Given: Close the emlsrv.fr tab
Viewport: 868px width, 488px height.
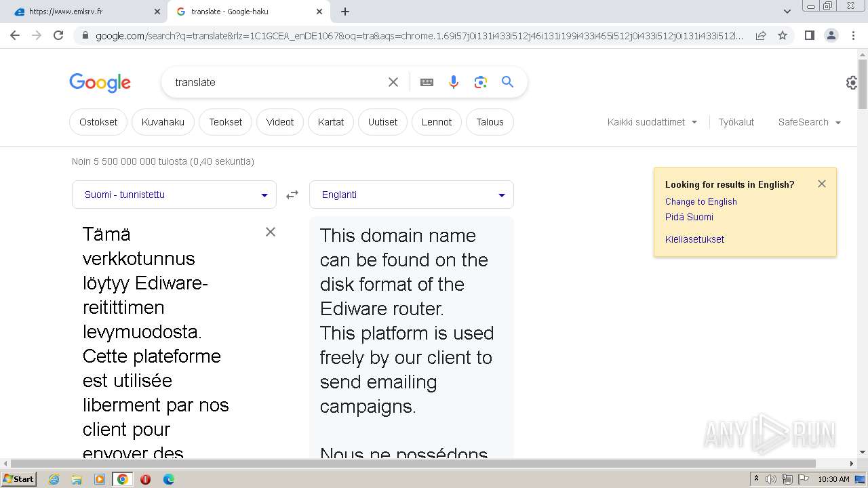Looking at the screenshot, I should point(157,12).
